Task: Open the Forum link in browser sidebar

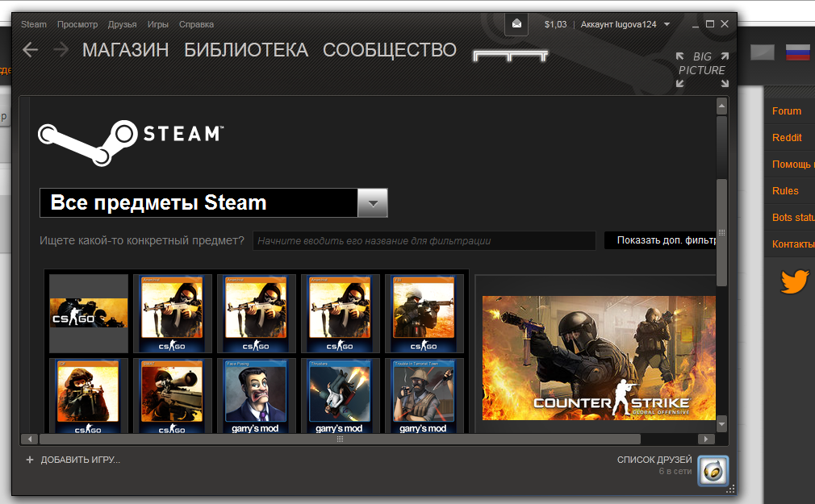Action: (787, 111)
